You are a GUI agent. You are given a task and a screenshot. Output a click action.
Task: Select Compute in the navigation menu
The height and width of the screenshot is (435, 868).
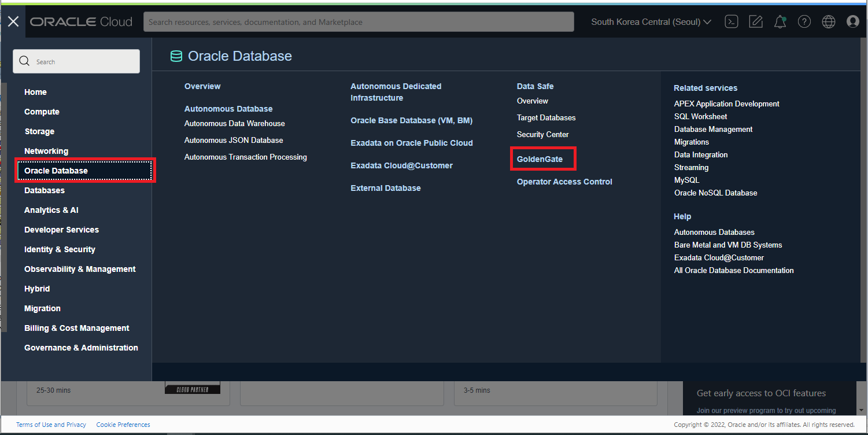click(42, 112)
